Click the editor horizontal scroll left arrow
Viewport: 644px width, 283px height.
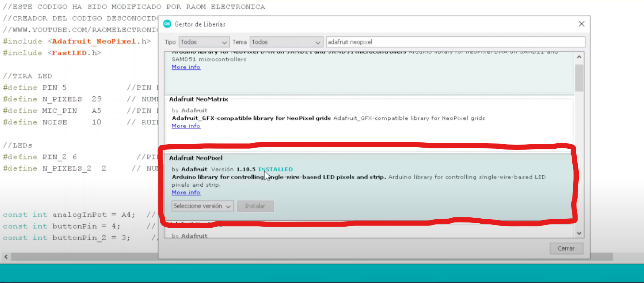(x=6, y=257)
